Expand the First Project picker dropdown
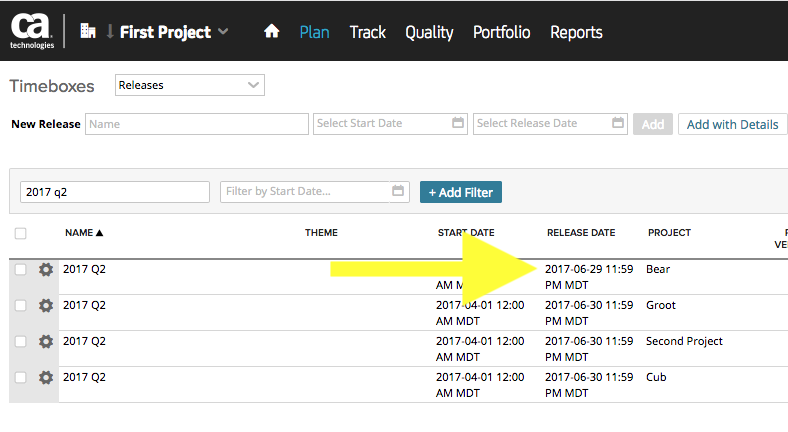This screenshot has width=788, height=432. [x=223, y=32]
